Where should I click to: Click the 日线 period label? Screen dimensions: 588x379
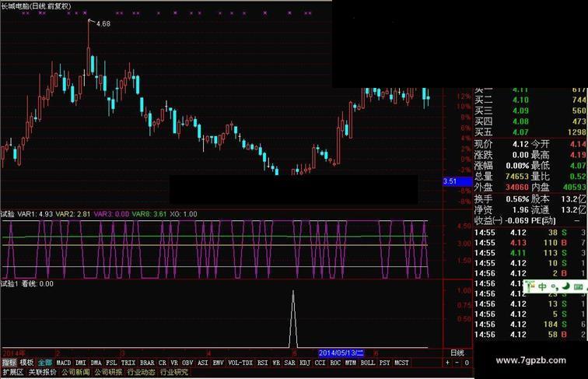pos(457,353)
